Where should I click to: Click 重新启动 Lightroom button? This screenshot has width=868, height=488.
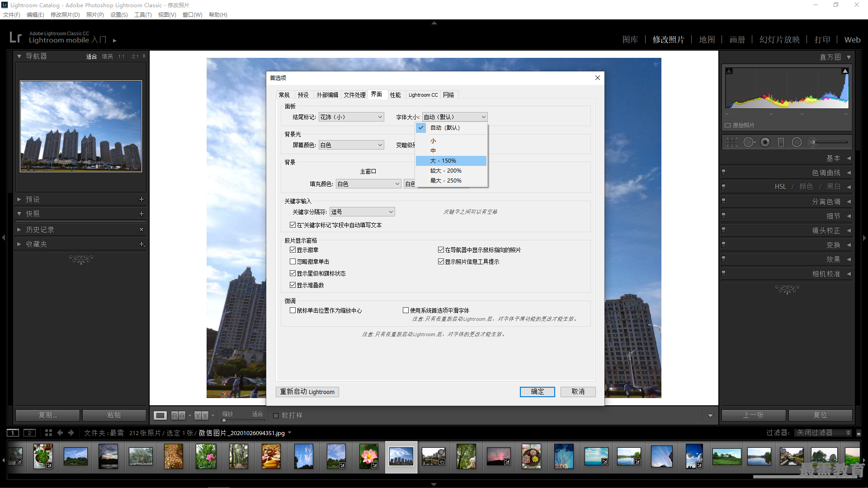[307, 392]
